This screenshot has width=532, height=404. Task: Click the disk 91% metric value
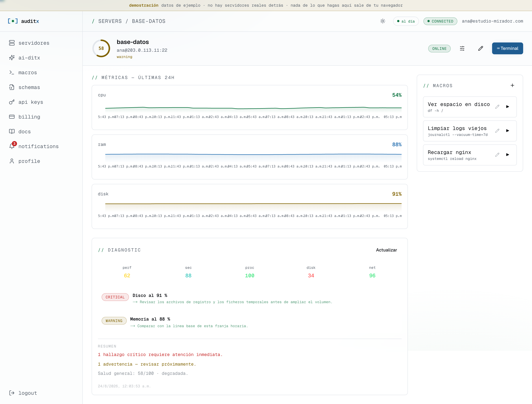pos(397,194)
